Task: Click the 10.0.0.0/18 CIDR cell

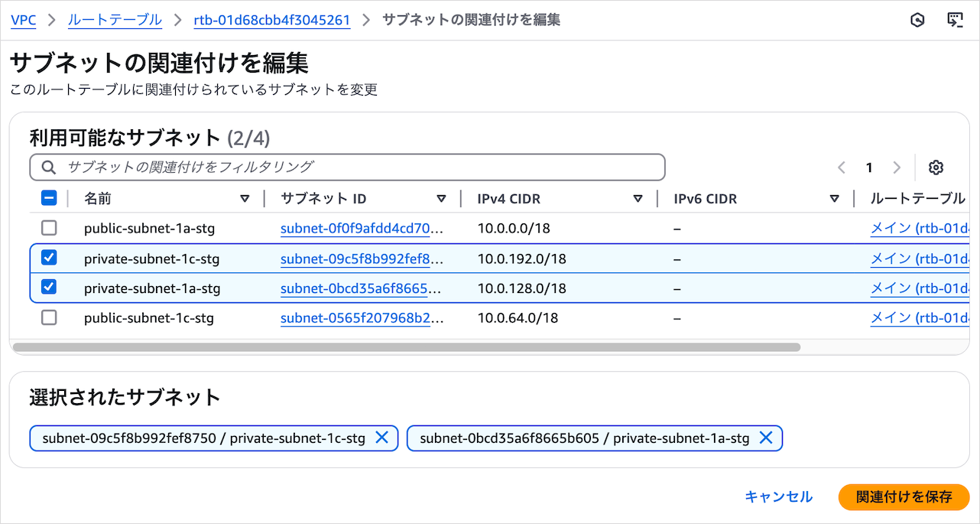Action: pyautogui.click(x=514, y=228)
